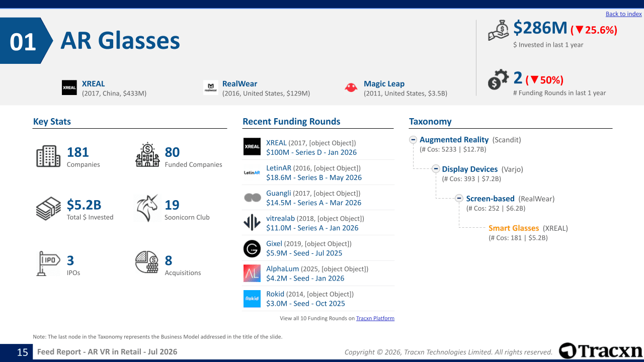This screenshot has width=644, height=362.
Task: Click the 80 Funded Companies count
Action: coord(172,152)
